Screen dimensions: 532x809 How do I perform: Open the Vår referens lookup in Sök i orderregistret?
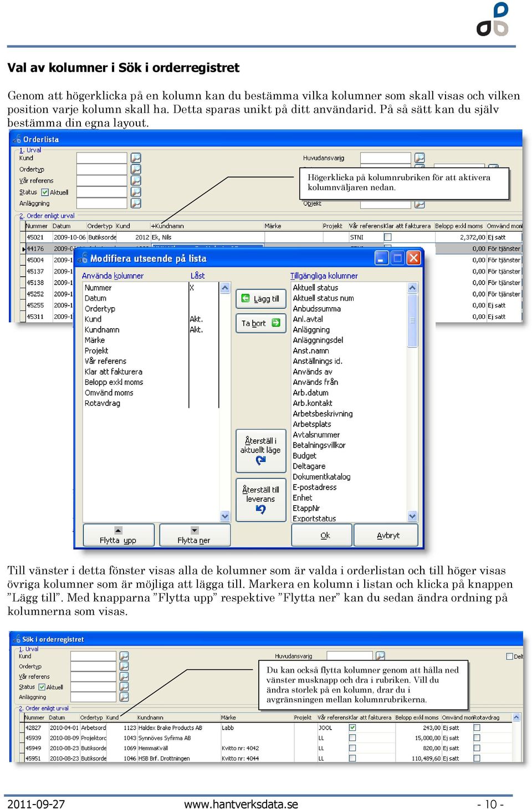tap(124, 676)
